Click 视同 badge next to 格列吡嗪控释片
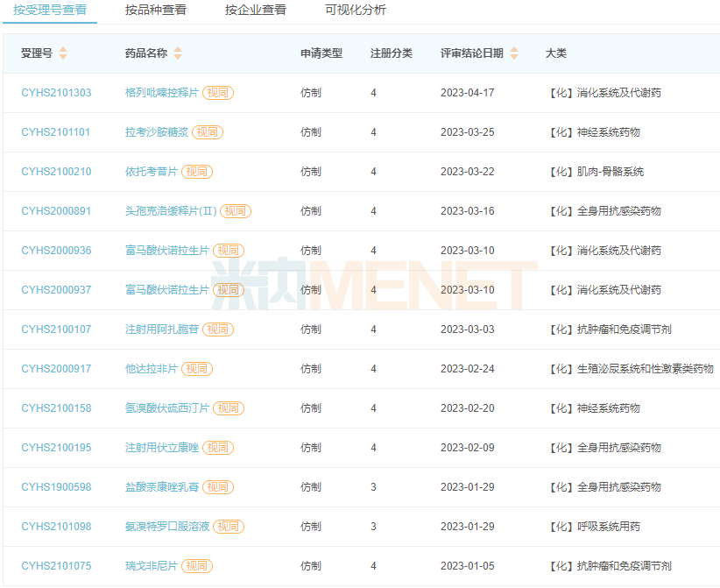Viewport: 720px width, 588px height. 218,93
